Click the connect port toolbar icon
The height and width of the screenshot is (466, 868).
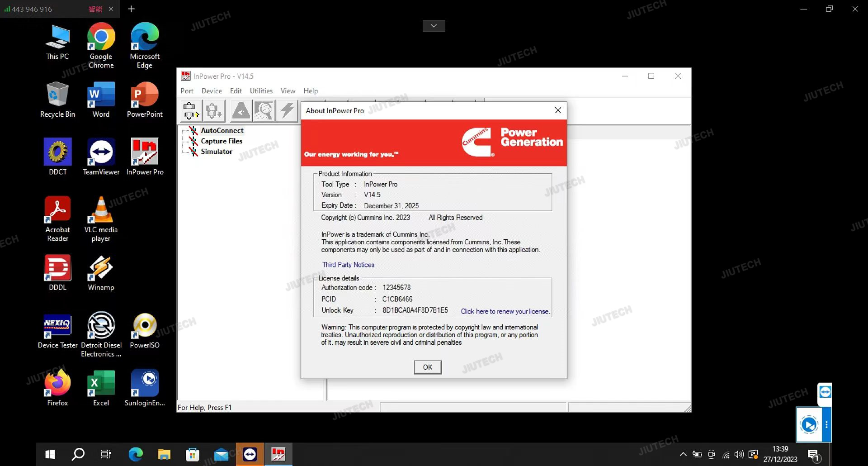190,111
